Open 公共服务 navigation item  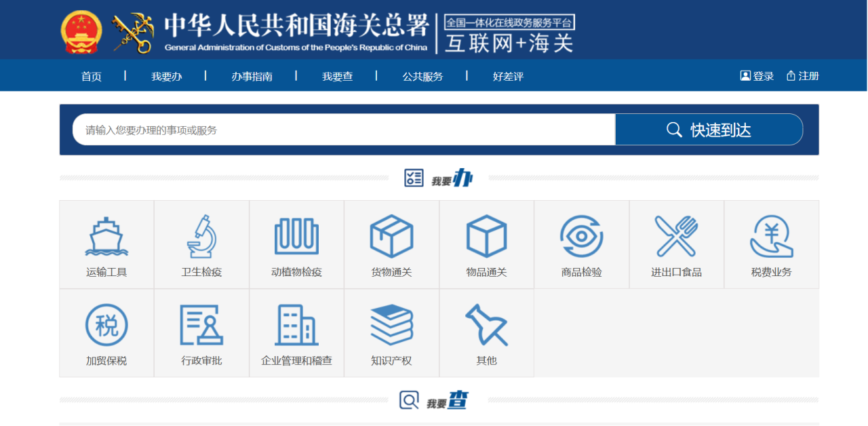pos(422,76)
